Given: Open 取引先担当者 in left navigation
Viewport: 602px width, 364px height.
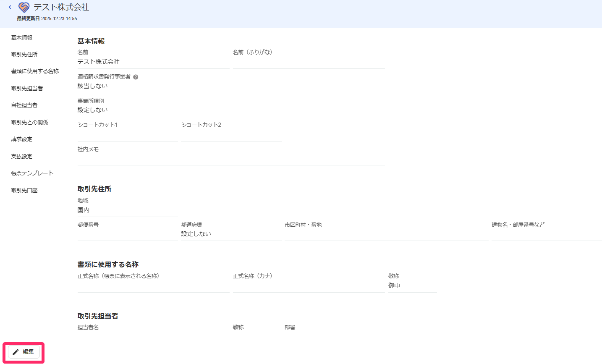Looking at the screenshot, I should (x=27, y=89).
